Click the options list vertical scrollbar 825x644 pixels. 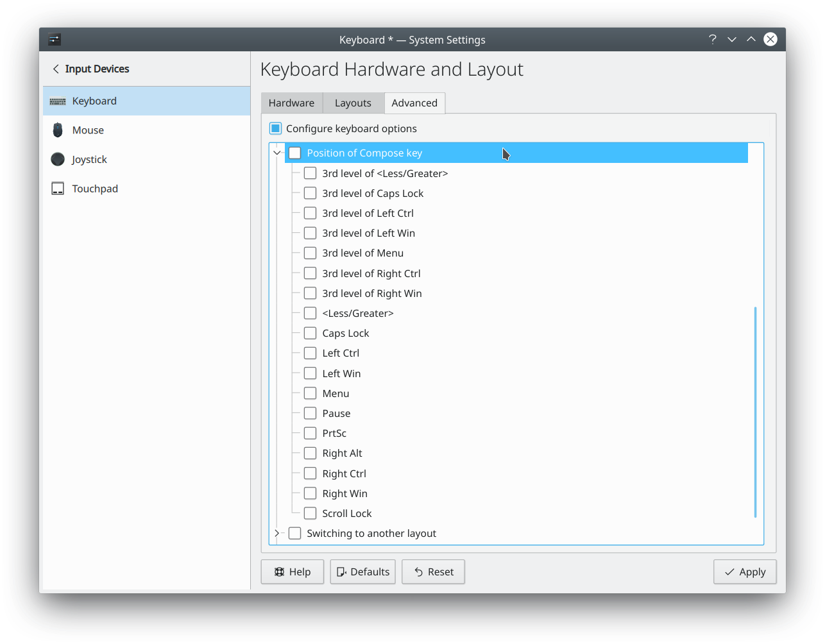tap(755, 412)
